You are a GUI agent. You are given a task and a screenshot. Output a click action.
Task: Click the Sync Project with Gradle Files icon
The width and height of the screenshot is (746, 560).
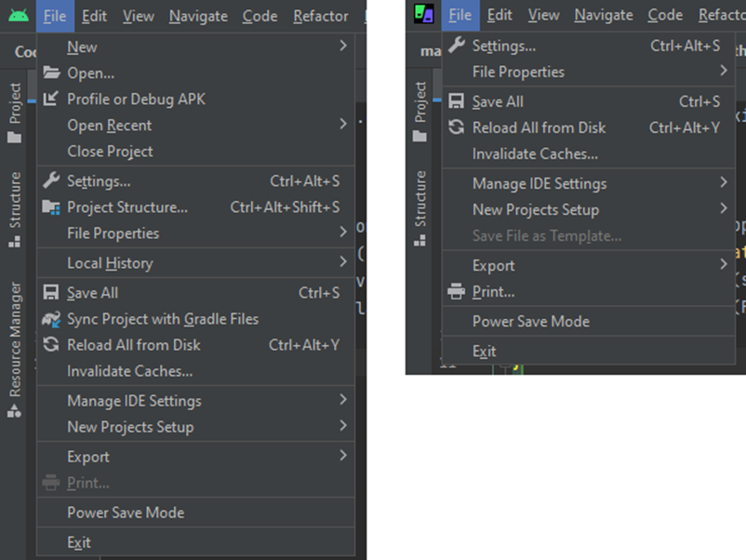click(51, 319)
